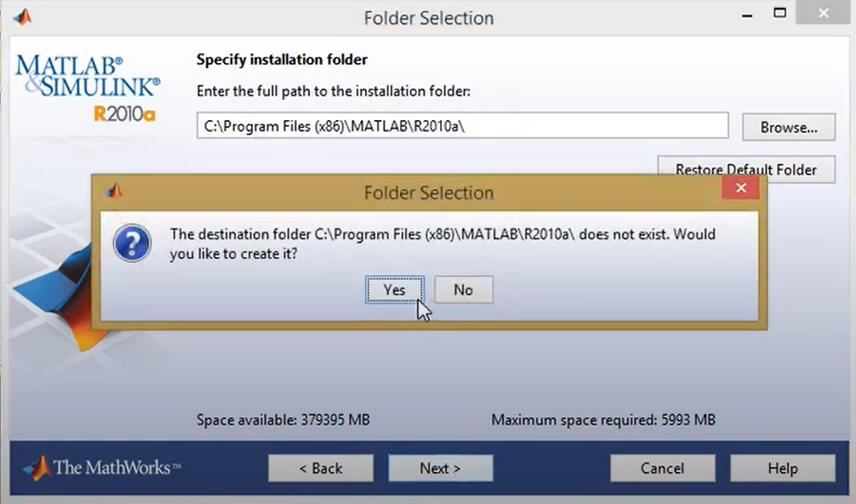
Task: Maximize the Folder Selection installer window
Action: [x=780, y=14]
